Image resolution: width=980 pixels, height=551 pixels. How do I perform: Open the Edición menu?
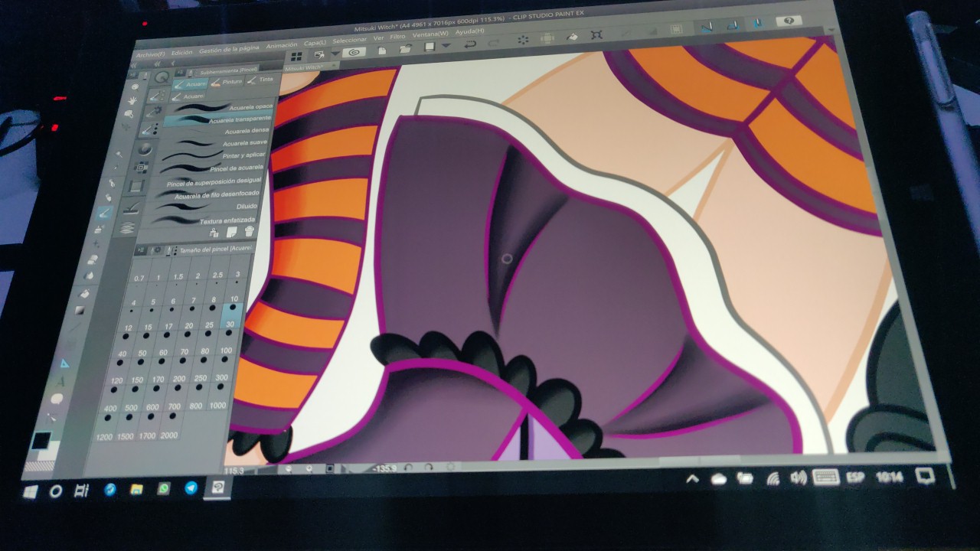pyautogui.click(x=181, y=52)
